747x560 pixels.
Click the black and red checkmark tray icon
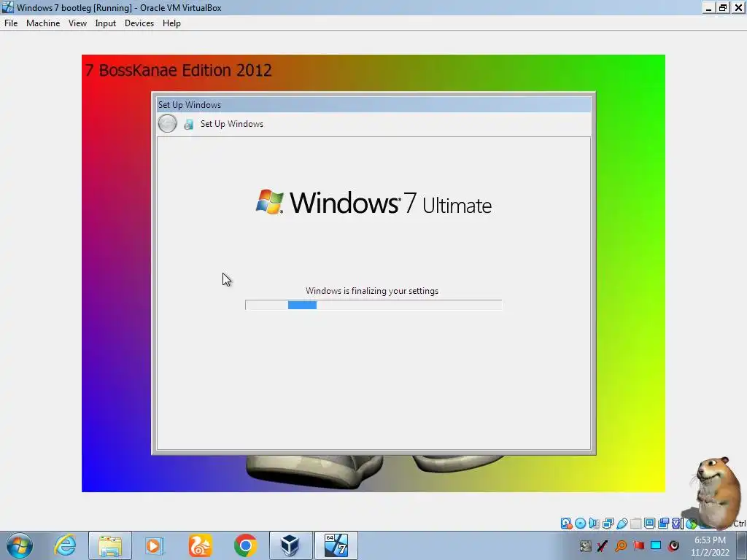pos(602,545)
